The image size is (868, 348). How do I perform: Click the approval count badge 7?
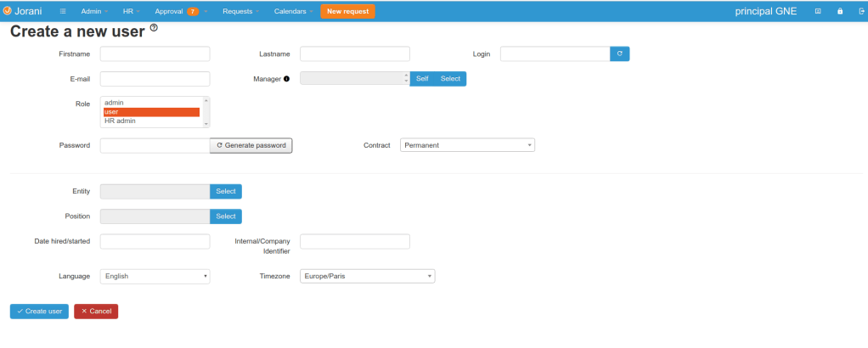coord(193,12)
